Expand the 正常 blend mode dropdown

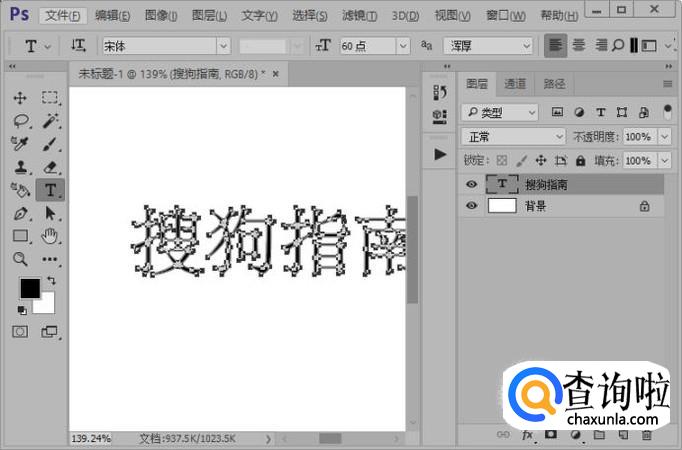(x=559, y=136)
